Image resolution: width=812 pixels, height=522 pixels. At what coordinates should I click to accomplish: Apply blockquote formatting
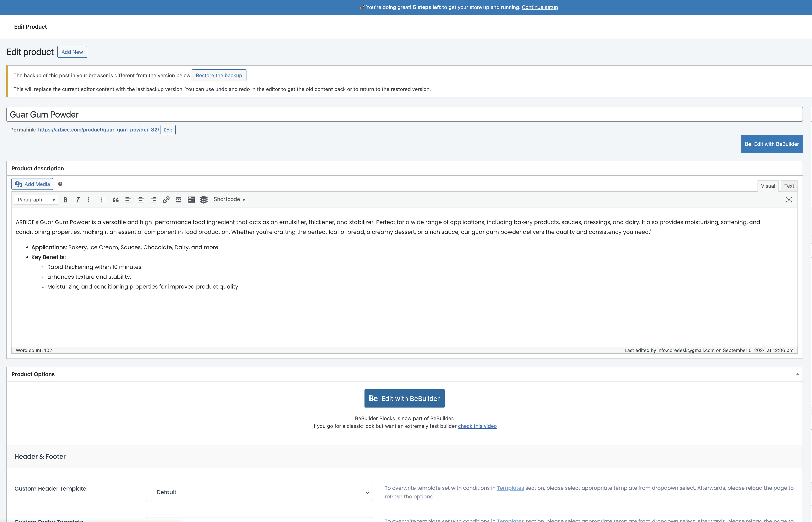click(x=116, y=200)
